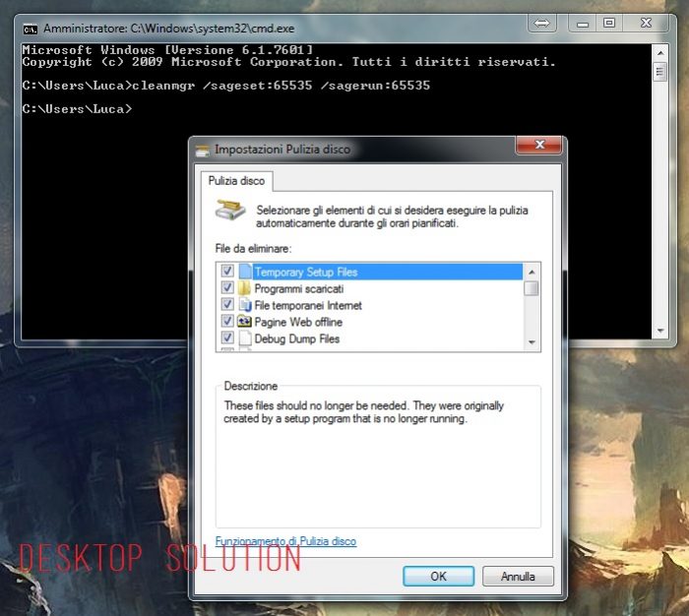Close the cmd.exe window
Image resolution: width=689 pixels, height=616 pixels.
(646, 24)
